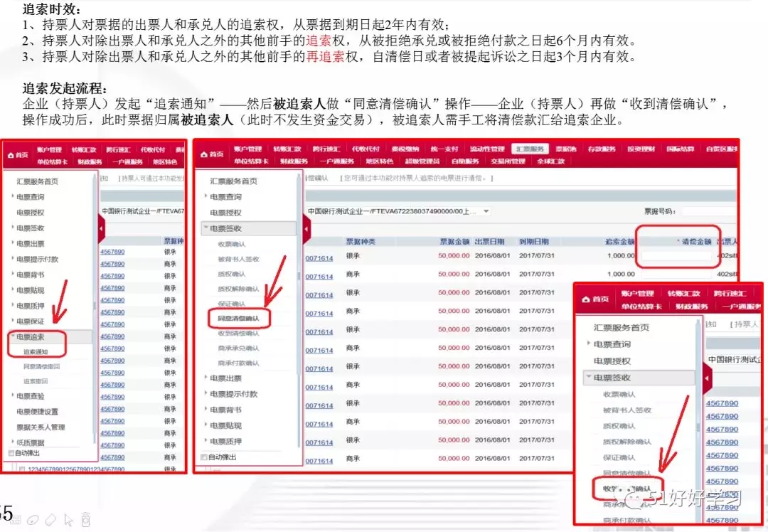The image size is (768, 532).
Task: Click the 票据号码 input field
Action: [709, 212]
